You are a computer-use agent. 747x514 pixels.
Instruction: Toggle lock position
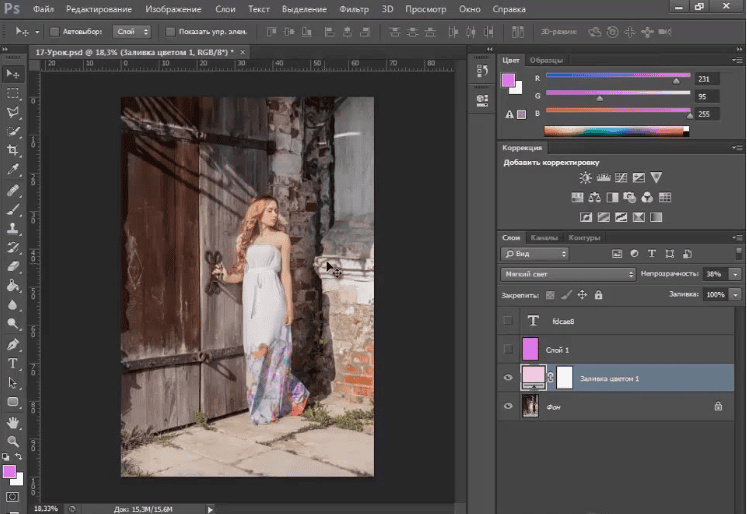582,295
